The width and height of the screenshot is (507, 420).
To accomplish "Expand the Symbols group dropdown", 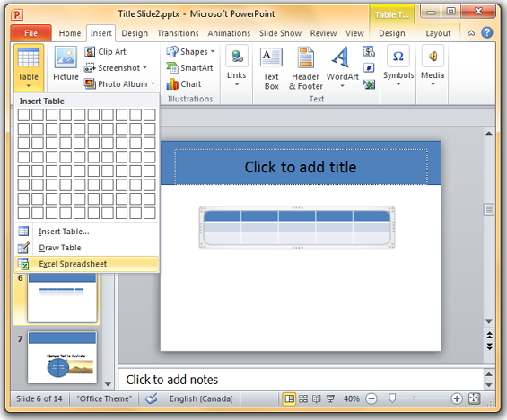I will (x=398, y=66).
